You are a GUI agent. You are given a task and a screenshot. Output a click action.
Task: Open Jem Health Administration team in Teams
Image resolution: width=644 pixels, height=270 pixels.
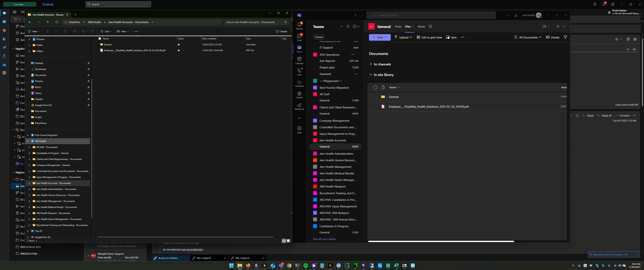tap(336, 154)
